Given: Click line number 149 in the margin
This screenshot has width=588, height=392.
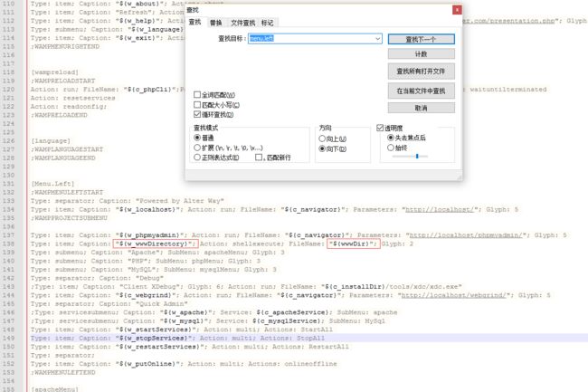Looking at the screenshot, I should (8, 338).
